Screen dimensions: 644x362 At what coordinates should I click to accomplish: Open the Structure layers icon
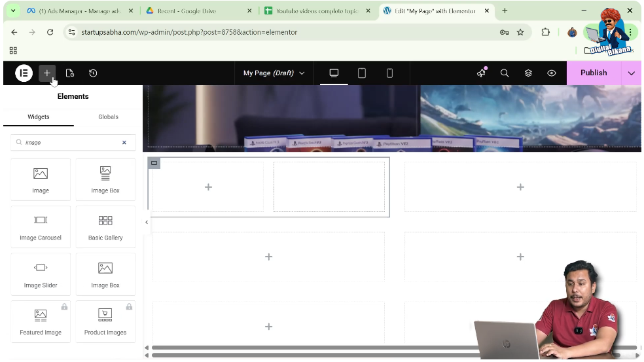click(529, 73)
